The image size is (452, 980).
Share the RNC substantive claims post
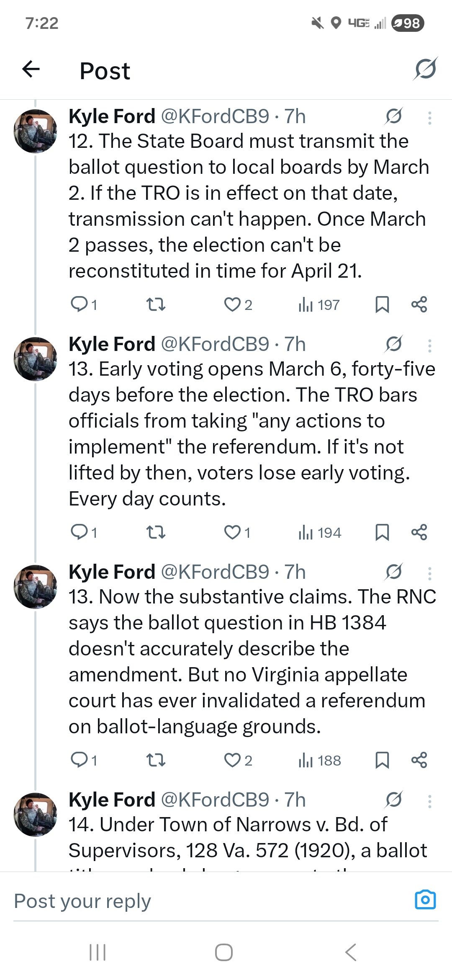pos(419,760)
